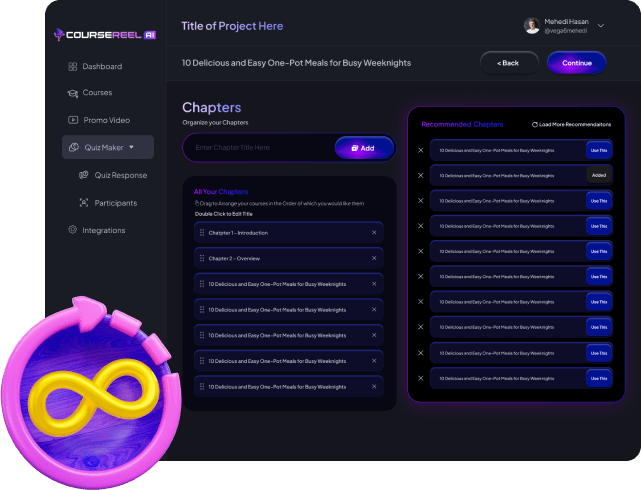Dismiss the first recommended chapter
Screen dimensions: 641x490
[421, 150]
